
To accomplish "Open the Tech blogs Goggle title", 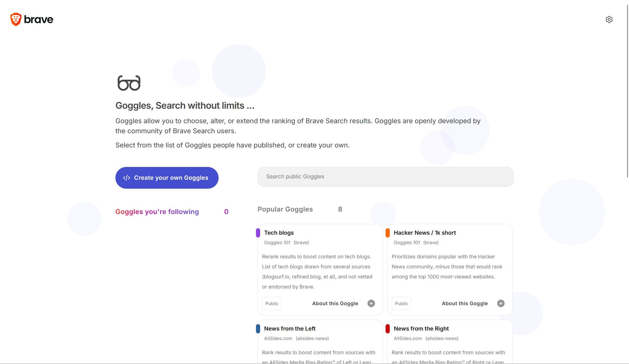I will point(279,233).
